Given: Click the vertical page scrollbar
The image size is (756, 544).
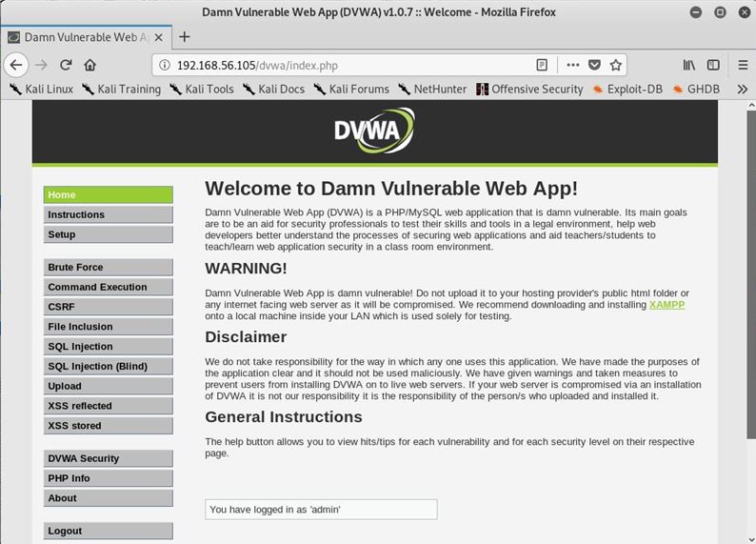Looking at the screenshot, I should [x=751, y=275].
